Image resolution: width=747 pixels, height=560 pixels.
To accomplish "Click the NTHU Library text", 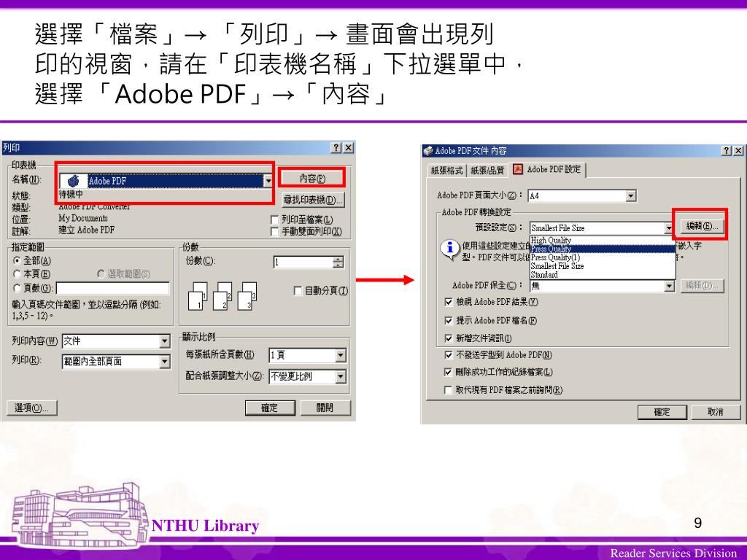I will 205,526.
